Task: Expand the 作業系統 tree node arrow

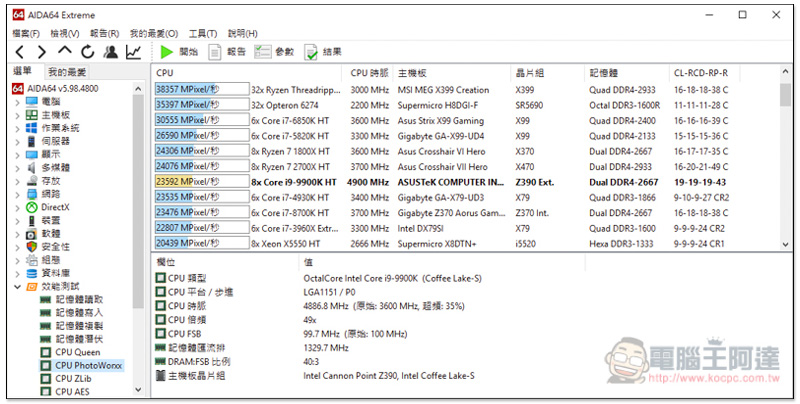Action: [x=18, y=128]
